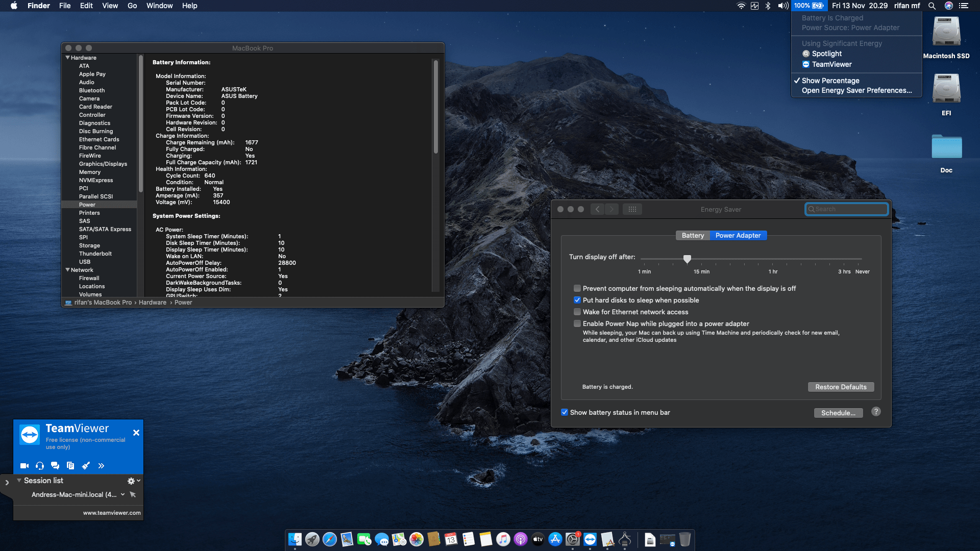Show more TeamViewer actions via double-arrow icon
The width and height of the screenshot is (980, 551).
pos(101,465)
